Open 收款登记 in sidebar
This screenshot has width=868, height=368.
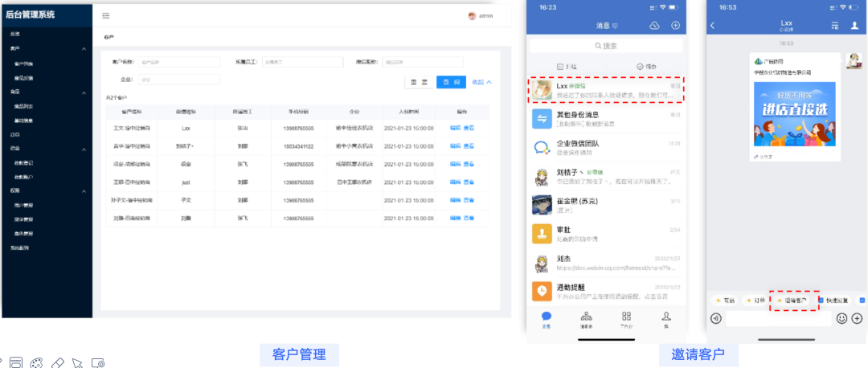coord(24,162)
